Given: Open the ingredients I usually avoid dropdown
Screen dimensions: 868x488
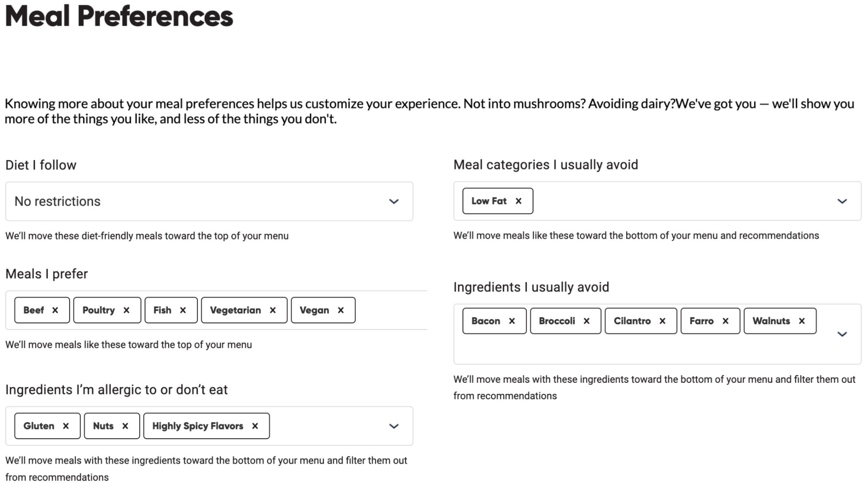Looking at the screenshot, I should [842, 334].
